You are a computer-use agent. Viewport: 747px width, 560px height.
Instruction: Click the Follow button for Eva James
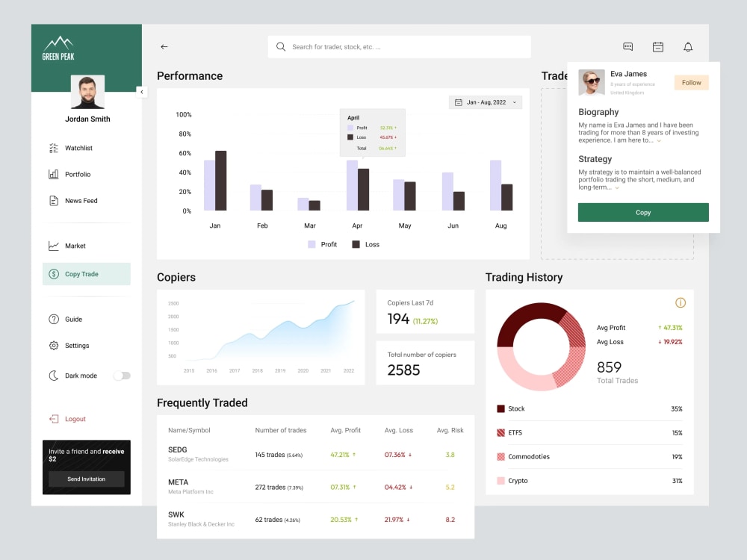tap(691, 82)
